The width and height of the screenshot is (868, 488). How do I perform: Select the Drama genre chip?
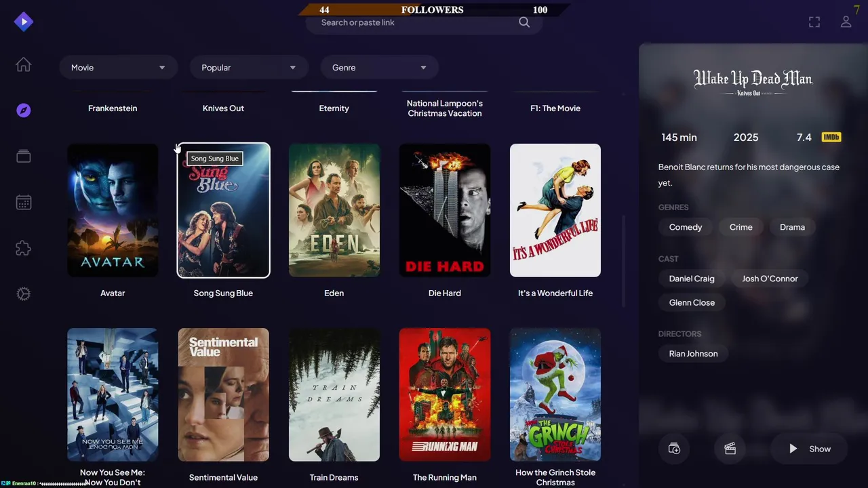click(792, 227)
